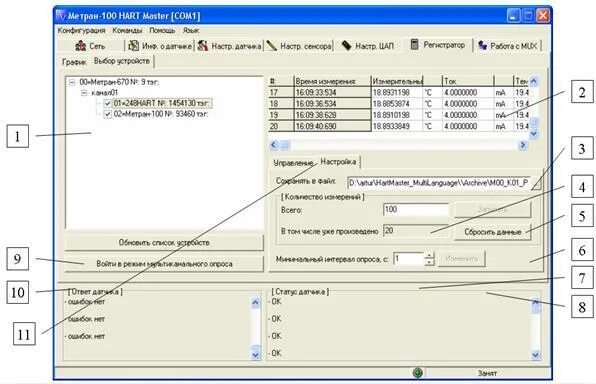Select table row number 17
The width and height of the screenshot is (596, 384).
[x=281, y=92]
